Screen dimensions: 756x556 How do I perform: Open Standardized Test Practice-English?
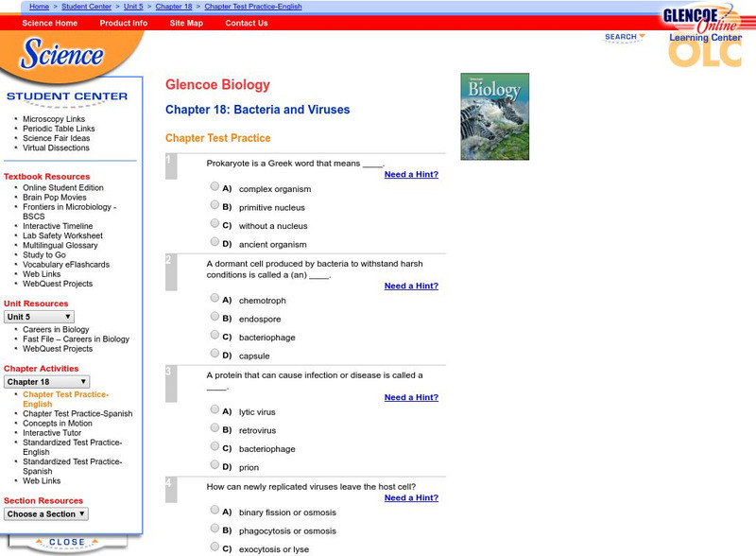[73, 447]
